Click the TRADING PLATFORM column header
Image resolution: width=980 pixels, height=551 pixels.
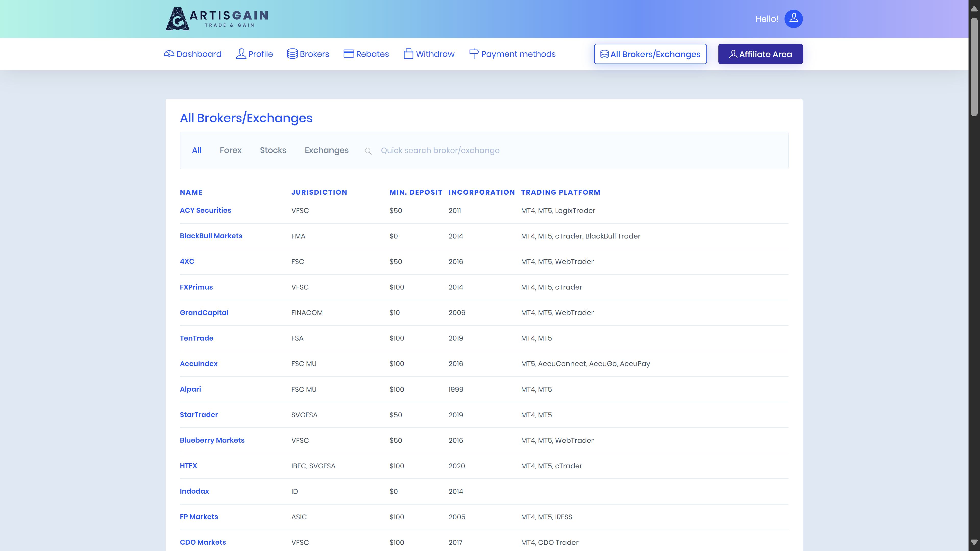coord(560,192)
